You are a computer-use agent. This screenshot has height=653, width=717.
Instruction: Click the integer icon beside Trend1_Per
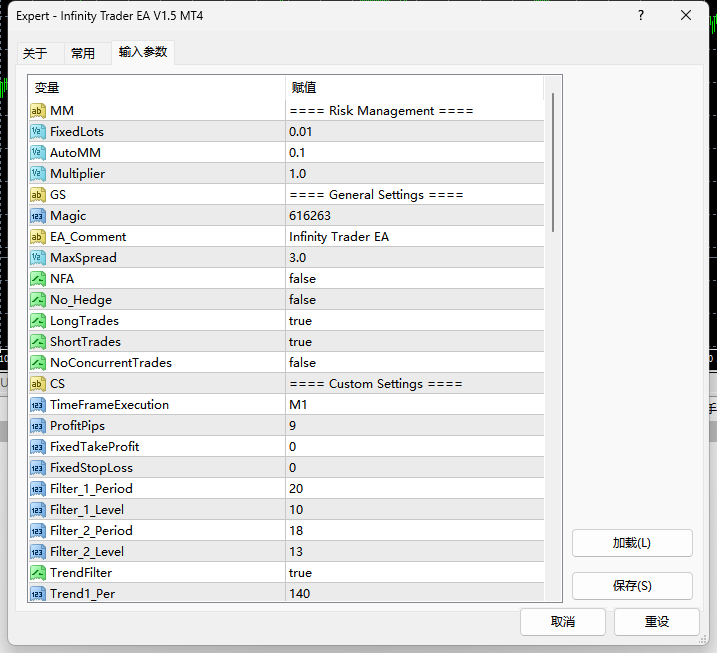point(38,594)
